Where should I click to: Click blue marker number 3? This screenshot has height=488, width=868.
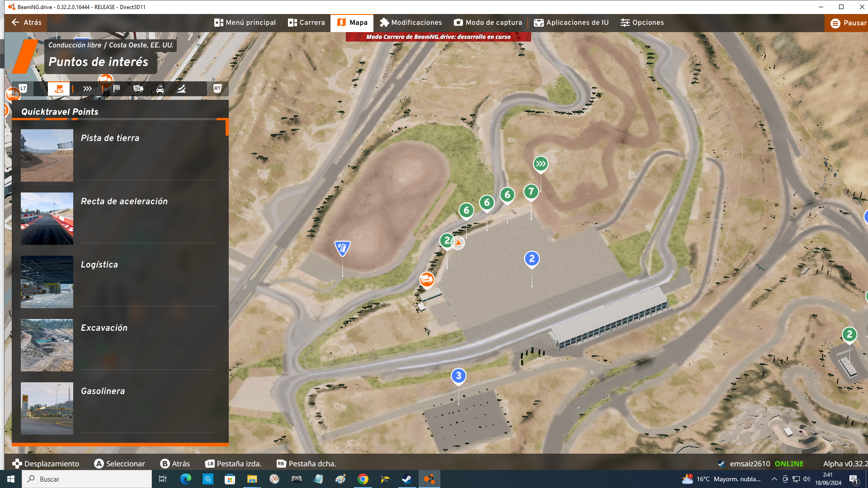tap(458, 375)
